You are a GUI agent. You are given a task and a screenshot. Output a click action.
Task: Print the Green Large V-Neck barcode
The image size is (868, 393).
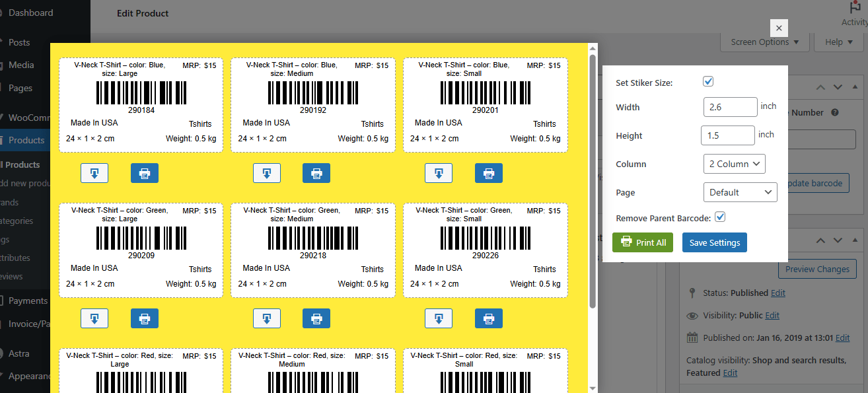144,318
